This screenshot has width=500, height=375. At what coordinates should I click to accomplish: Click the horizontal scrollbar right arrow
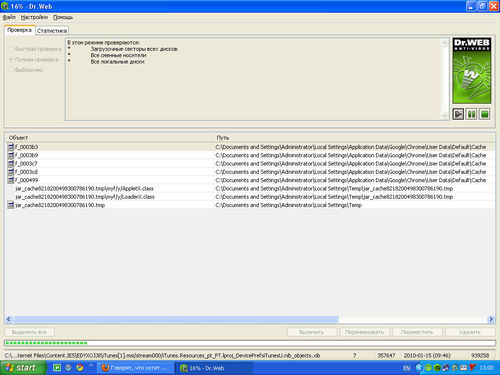491,319
